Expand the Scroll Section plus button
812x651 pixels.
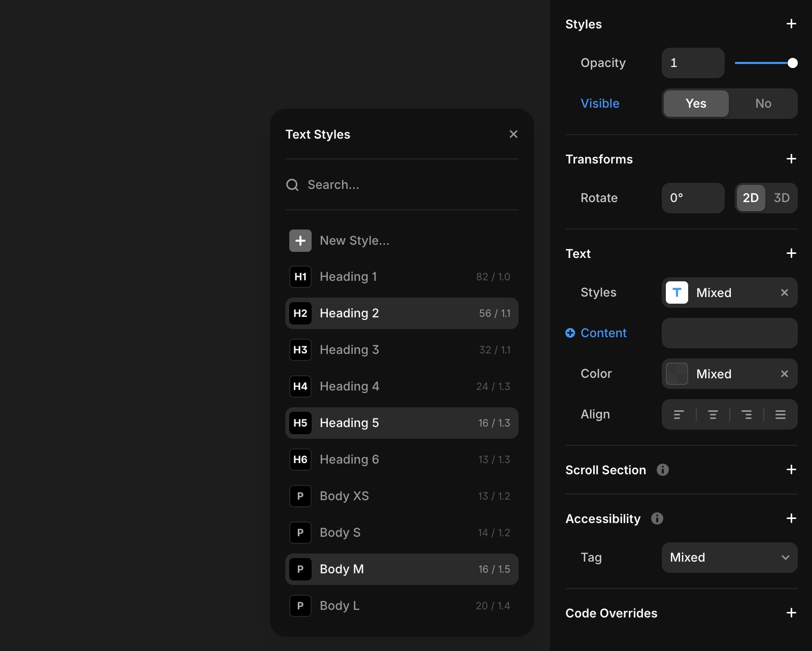(791, 470)
